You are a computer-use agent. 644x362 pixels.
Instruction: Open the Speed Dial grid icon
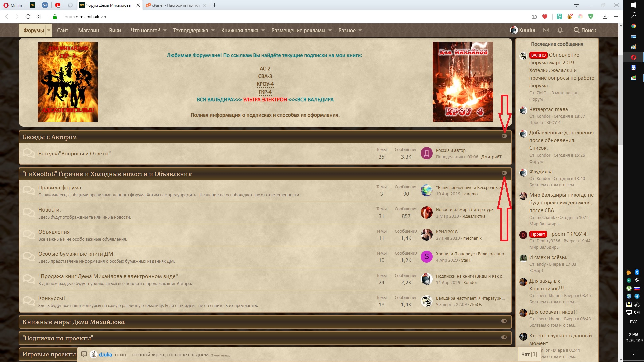(x=39, y=17)
